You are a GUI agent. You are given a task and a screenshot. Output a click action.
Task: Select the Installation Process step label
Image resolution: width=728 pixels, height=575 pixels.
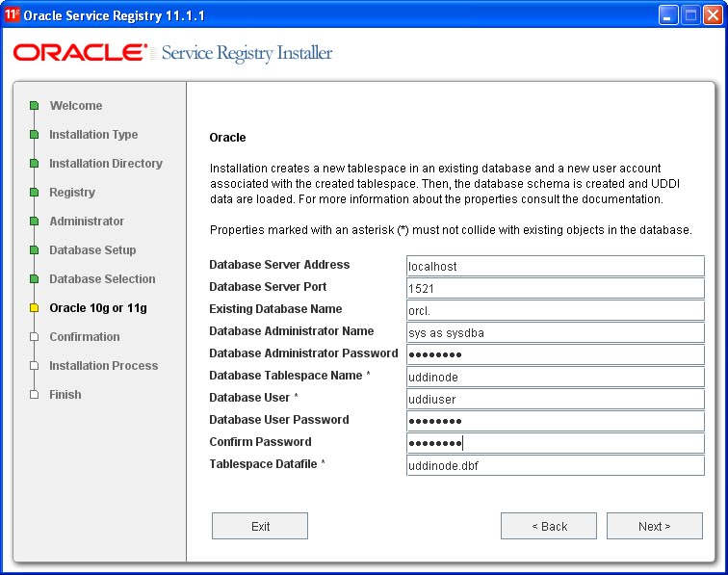tap(104, 366)
